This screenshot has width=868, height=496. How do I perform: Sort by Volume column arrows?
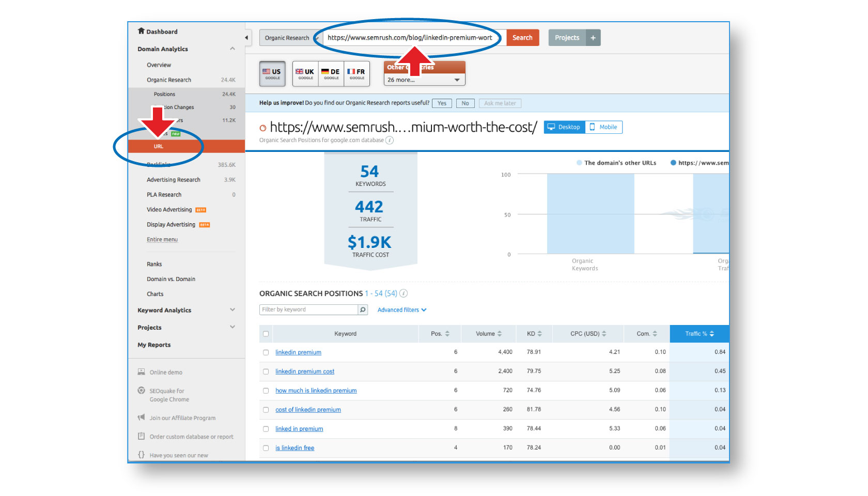(500, 334)
